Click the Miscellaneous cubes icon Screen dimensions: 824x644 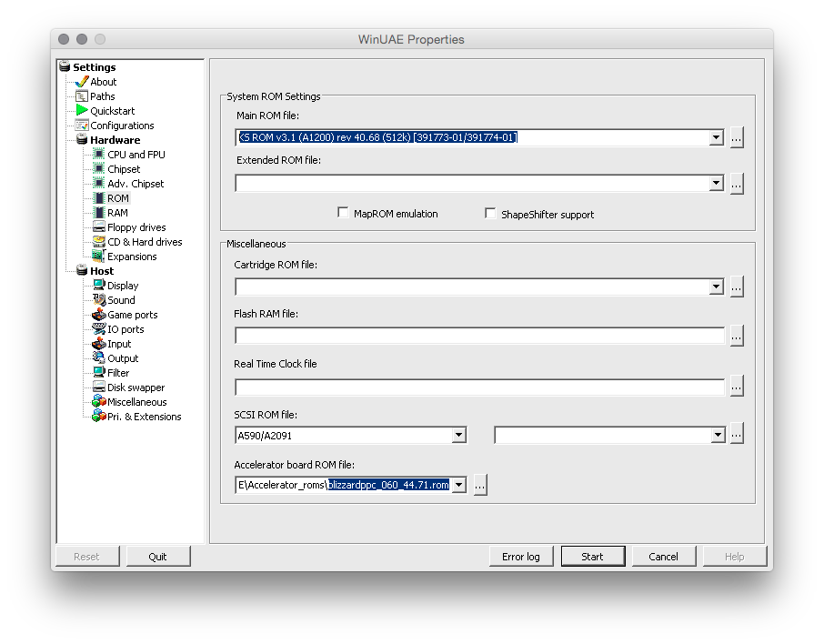point(99,402)
